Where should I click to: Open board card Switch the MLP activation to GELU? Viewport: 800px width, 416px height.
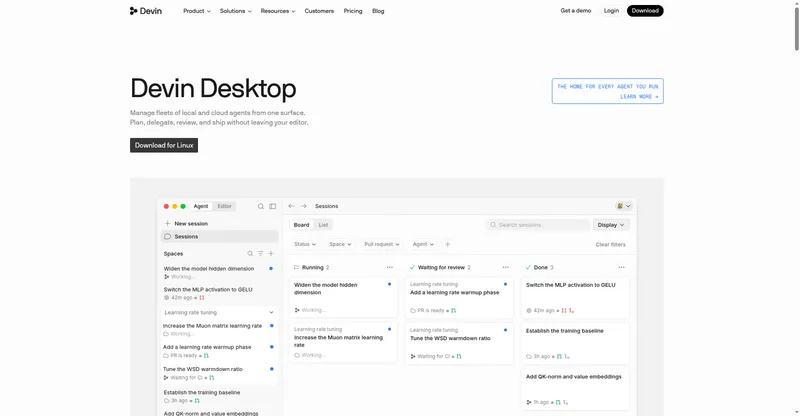[575, 297]
